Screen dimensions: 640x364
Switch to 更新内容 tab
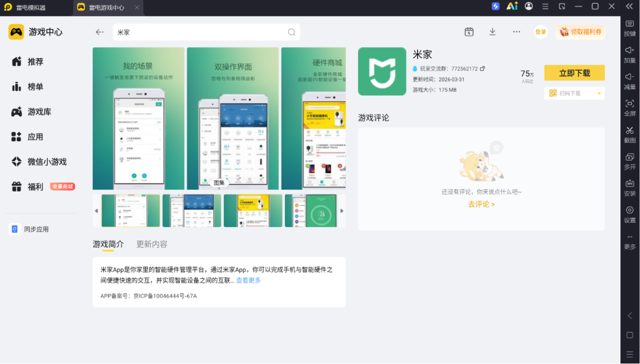click(x=152, y=244)
